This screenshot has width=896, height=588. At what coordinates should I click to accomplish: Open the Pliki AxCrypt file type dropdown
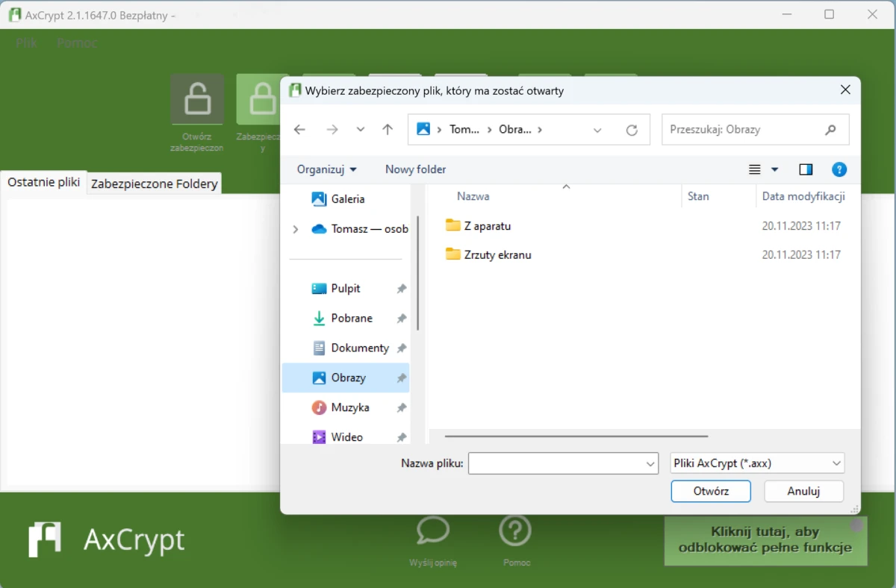[756, 463]
